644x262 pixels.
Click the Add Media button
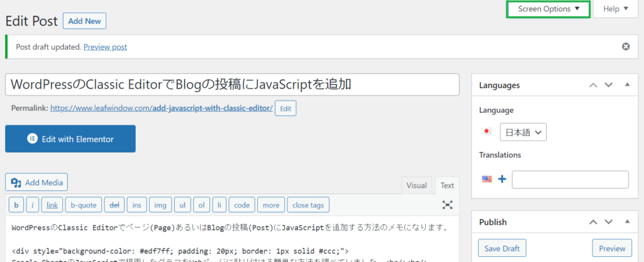click(36, 182)
